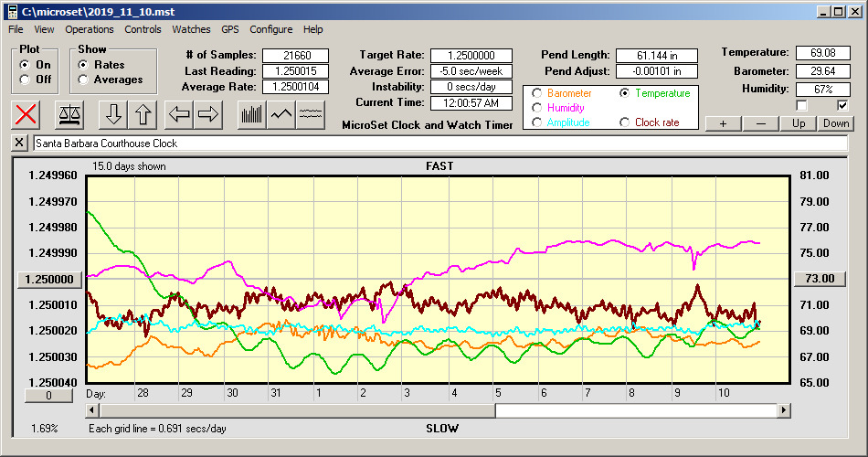Open the Watches menu
The width and height of the screenshot is (868, 457).
pyautogui.click(x=191, y=29)
